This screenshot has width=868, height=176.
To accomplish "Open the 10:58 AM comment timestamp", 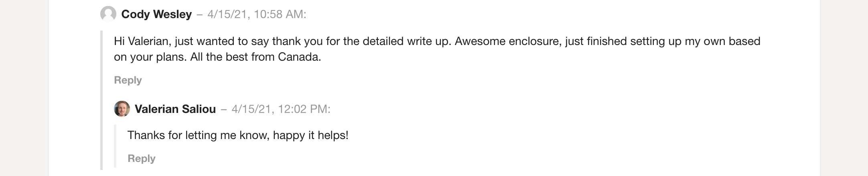I will (257, 14).
